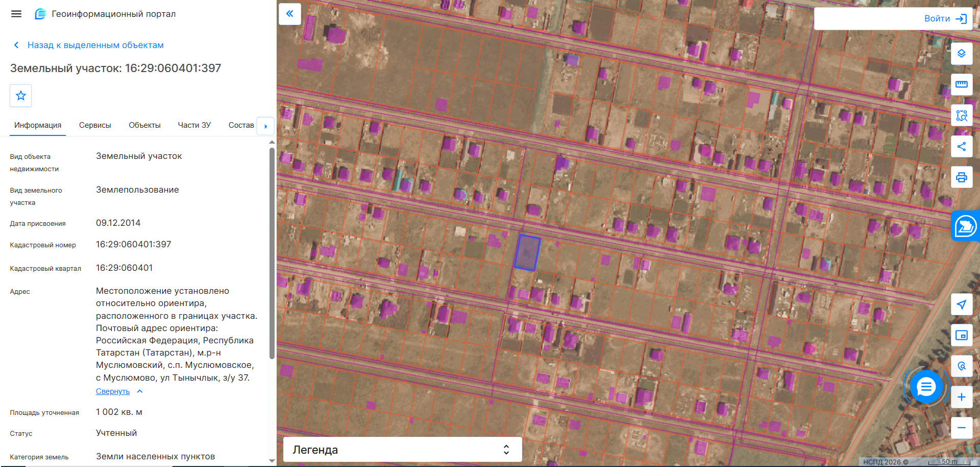This screenshot has height=467, width=980.
Task: Click the Кадастровый номер field label
Action: point(43,245)
